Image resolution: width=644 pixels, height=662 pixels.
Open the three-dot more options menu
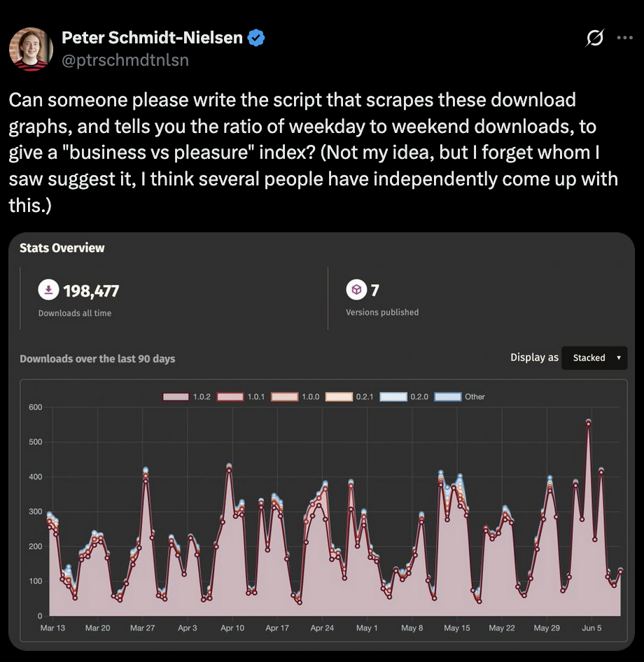pos(624,38)
